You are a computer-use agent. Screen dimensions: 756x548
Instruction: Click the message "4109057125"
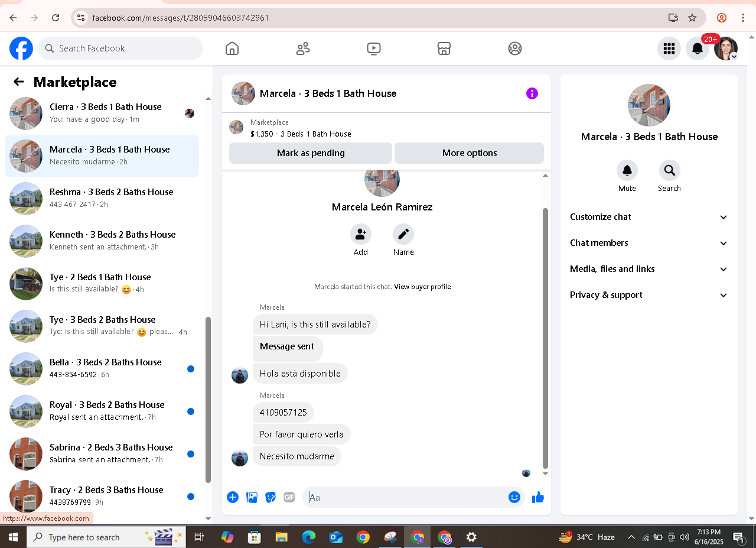tap(283, 412)
